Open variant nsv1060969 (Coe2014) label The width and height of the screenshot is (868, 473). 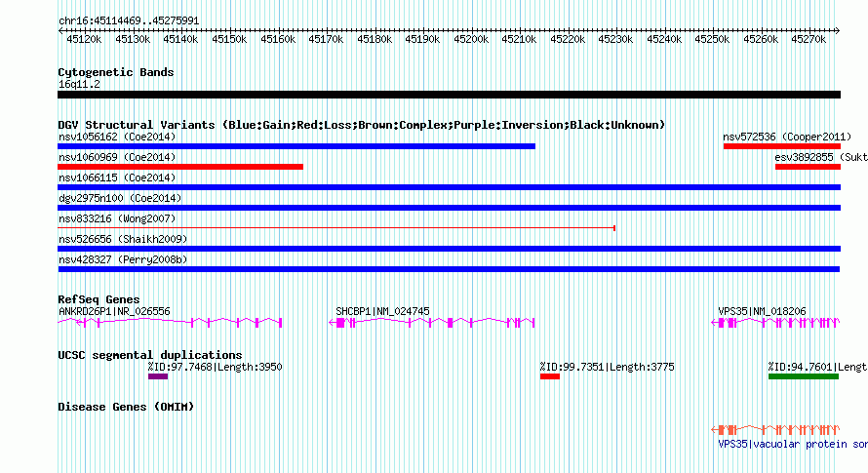pos(117,157)
